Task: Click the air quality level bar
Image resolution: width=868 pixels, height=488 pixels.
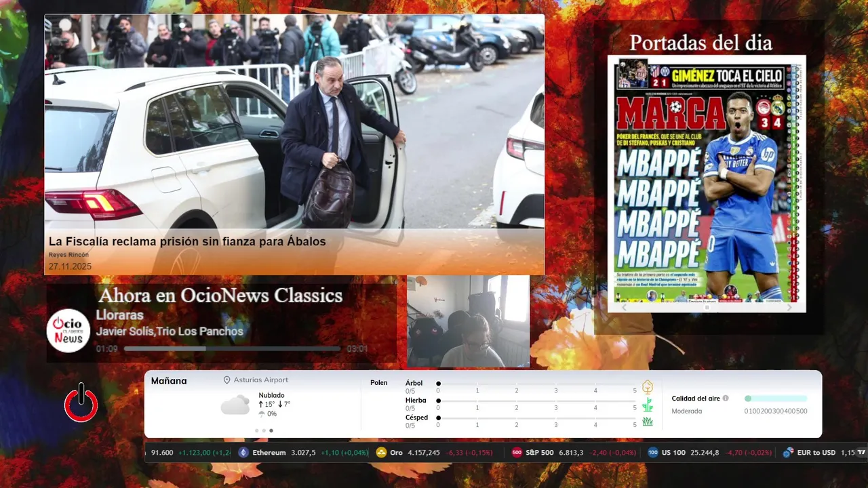Action: 776,399
